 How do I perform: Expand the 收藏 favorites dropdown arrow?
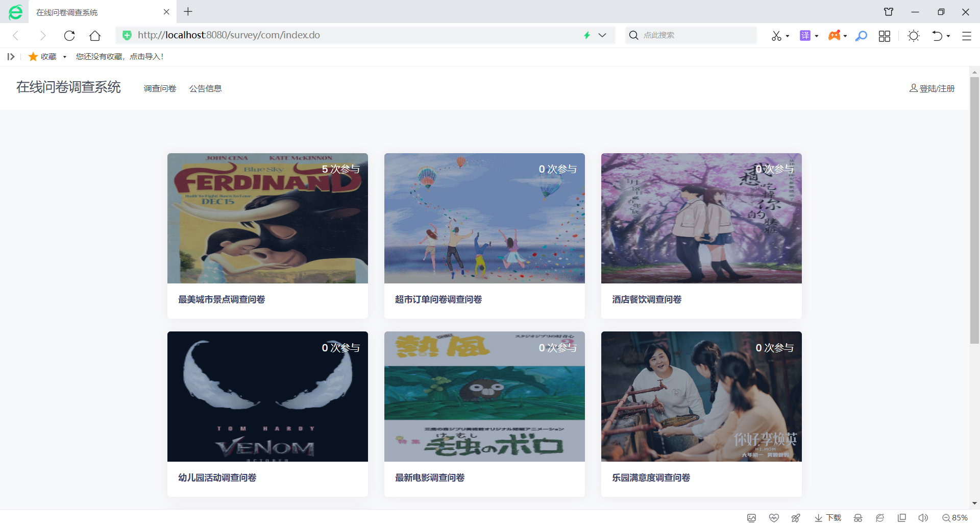pos(65,57)
